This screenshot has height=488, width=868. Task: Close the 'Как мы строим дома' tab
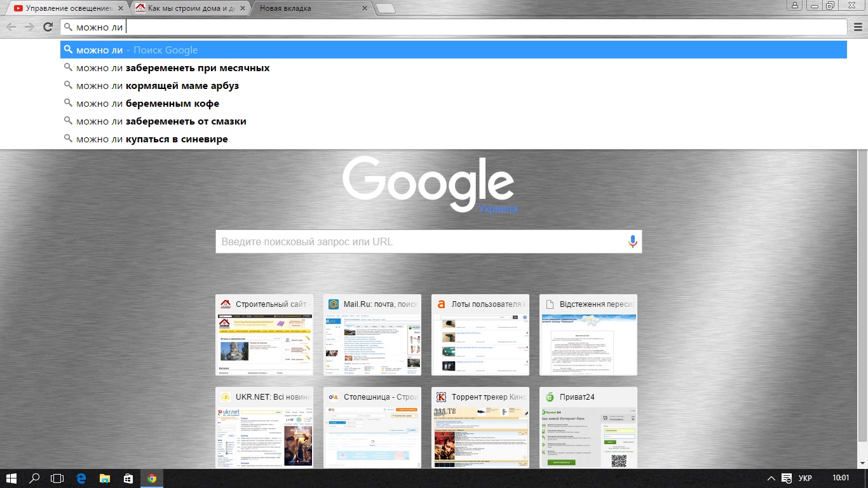tap(243, 8)
